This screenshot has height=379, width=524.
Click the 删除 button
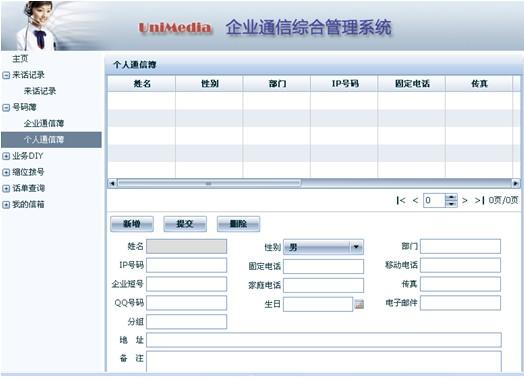(x=238, y=224)
